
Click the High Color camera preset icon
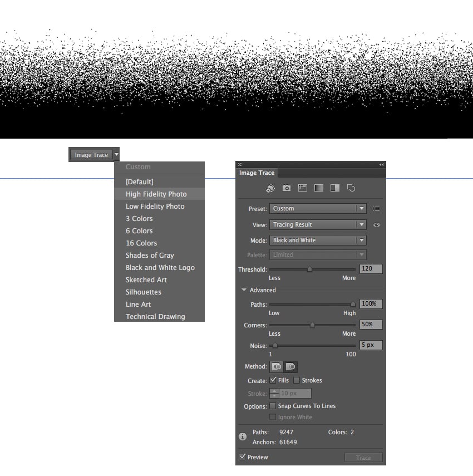click(287, 188)
